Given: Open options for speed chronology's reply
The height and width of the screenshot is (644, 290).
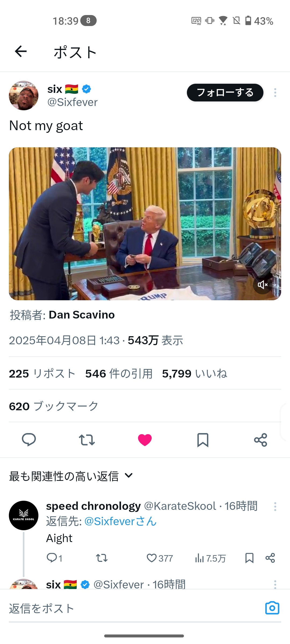Looking at the screenshot, I should tap(275, 507).
